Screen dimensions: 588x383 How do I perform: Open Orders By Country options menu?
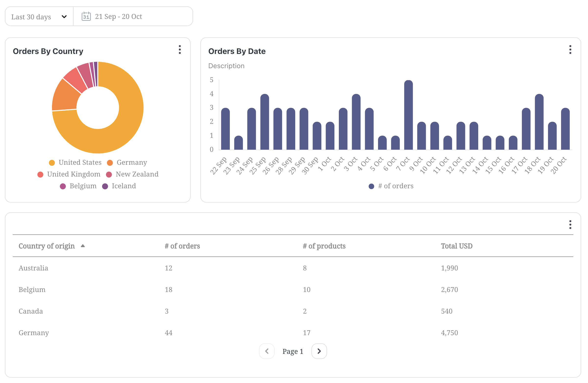coord(180,50)
